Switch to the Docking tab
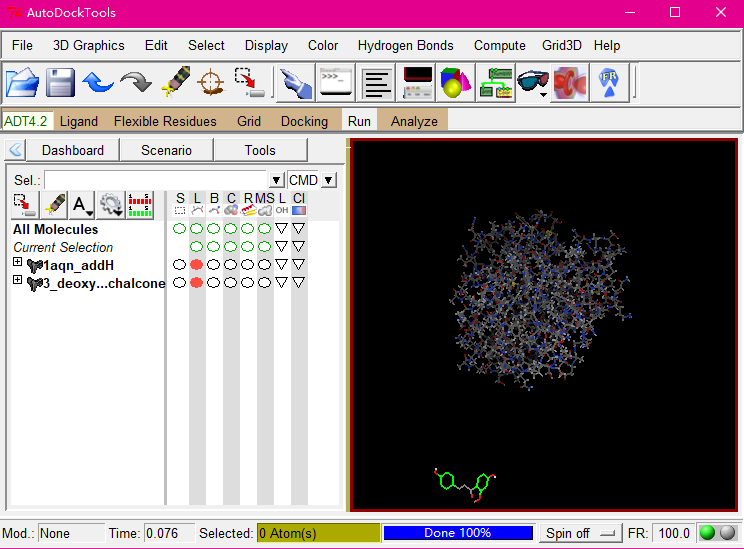The height and width of the screenshot is (549, 744). coord(304,121)
